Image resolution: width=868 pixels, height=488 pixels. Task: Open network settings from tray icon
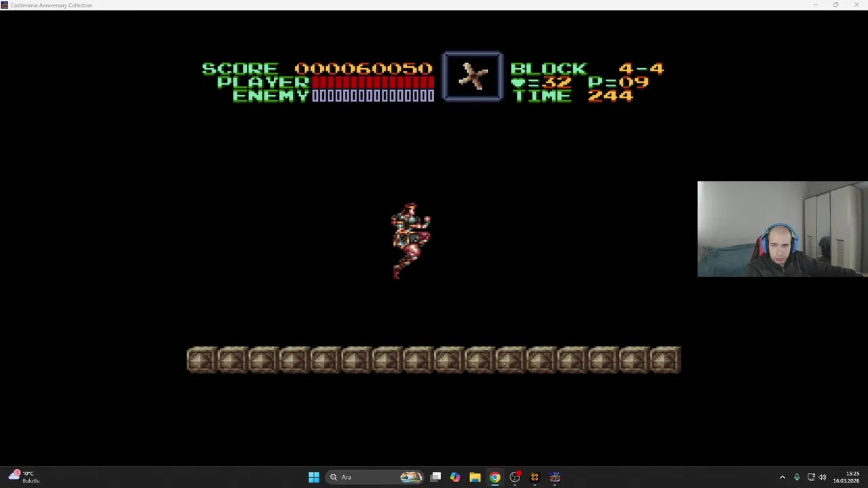(811, 477)
